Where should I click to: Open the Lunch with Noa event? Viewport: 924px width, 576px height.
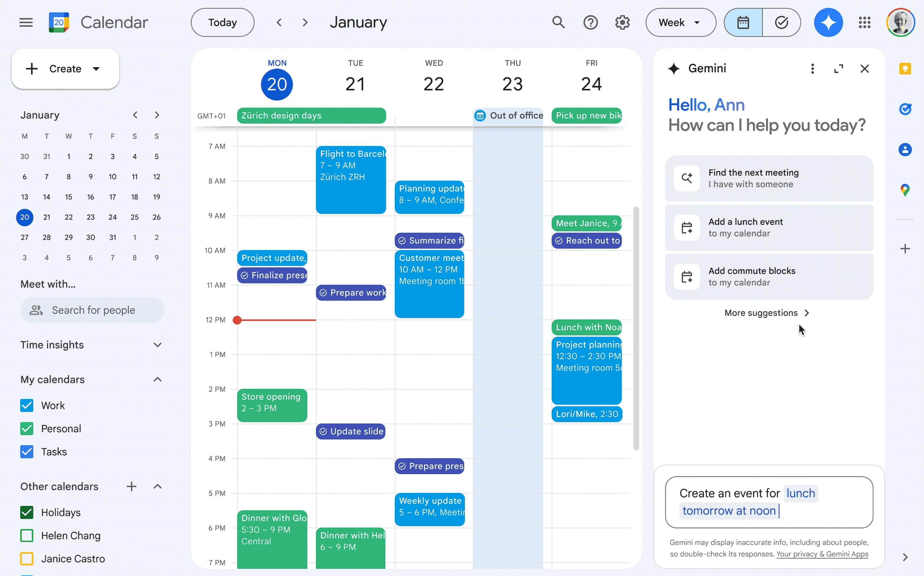pos(586,327)
